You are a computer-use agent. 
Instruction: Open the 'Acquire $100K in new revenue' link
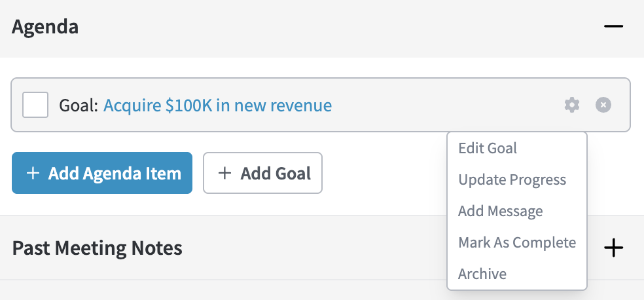click(217, 105)
